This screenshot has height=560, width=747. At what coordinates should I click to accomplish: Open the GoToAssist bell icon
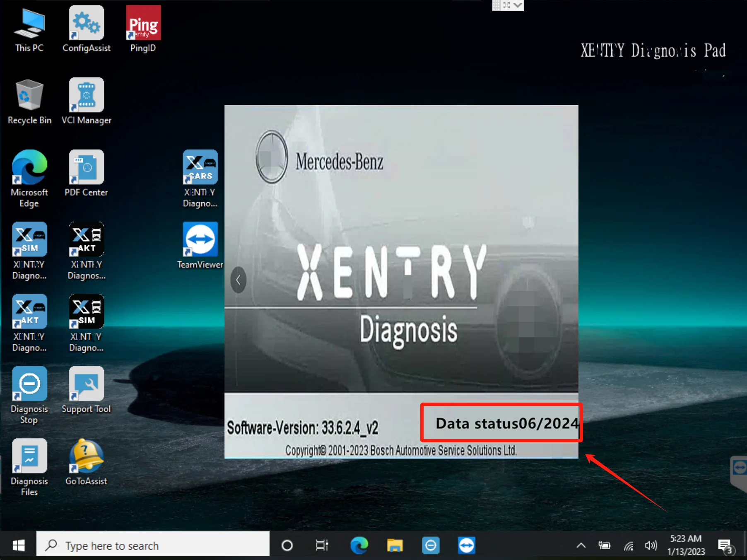[x=86, y=462]
